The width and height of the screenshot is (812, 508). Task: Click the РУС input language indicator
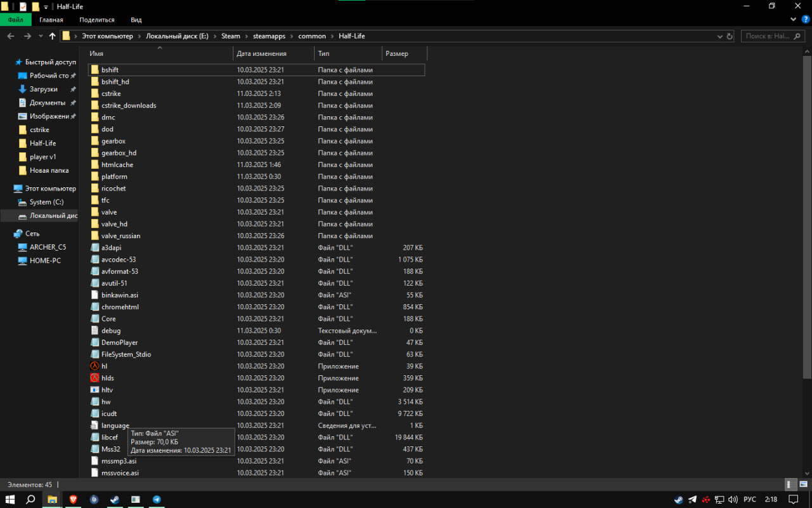(x=749, y=500)
